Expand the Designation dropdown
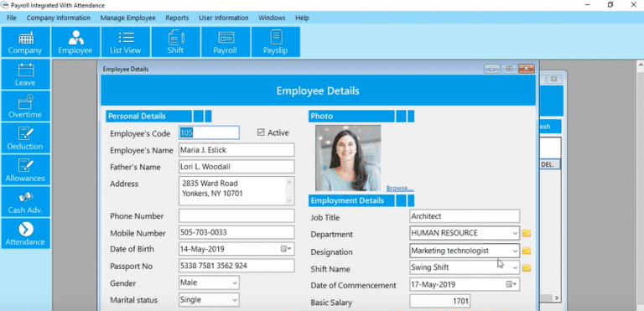The width and height of the screenshot is (644, 311). 515,251
